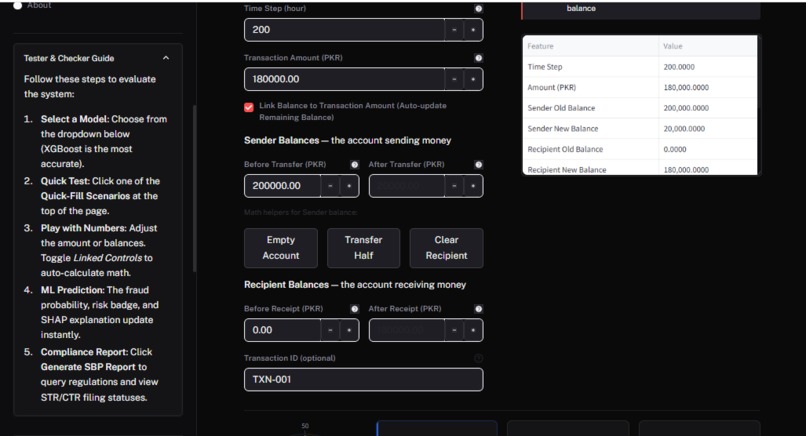Increase Time Step with plus button
The image size is (806, 436).
473,30
